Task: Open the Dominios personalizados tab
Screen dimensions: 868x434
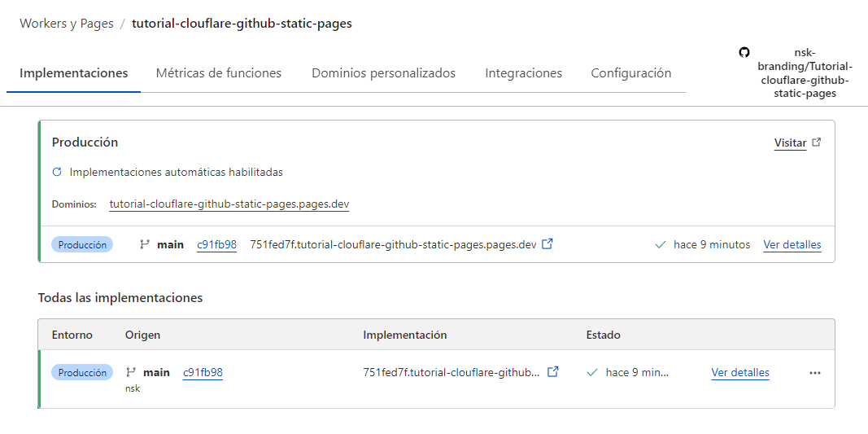Action: [x=383, y=73]
